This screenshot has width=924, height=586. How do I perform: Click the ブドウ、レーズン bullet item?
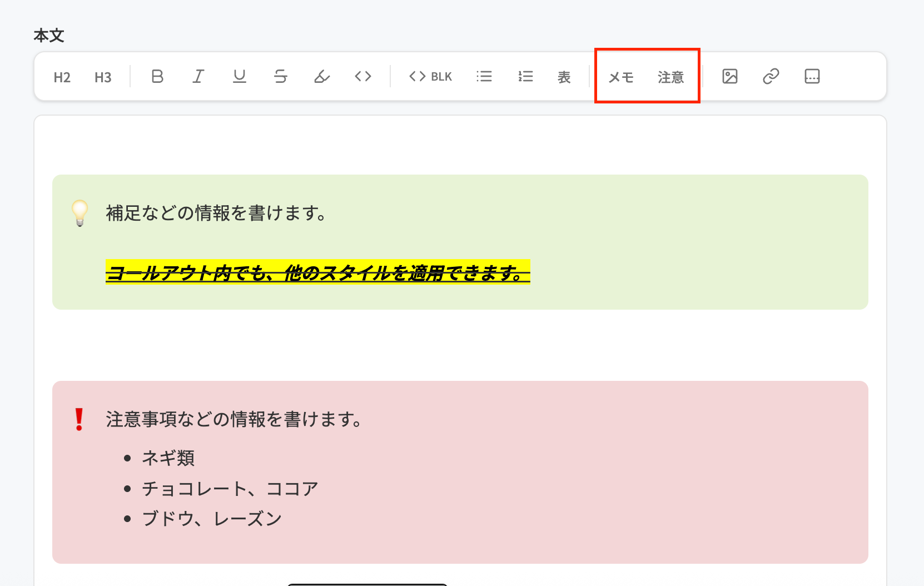pyautogui.click(x=212, y=519)
